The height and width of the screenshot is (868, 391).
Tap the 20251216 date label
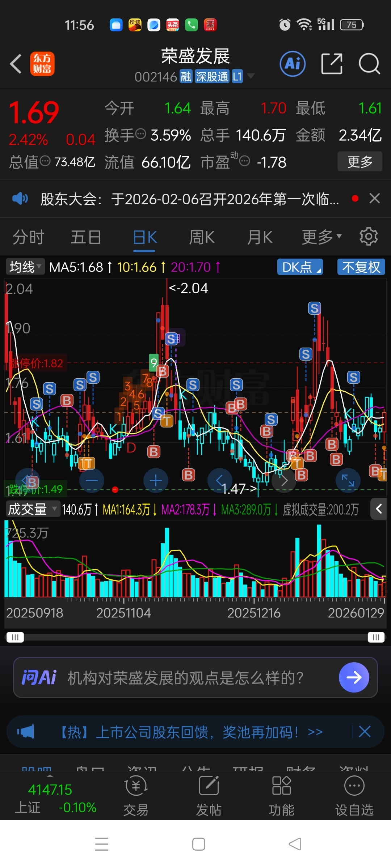[254, 613]
